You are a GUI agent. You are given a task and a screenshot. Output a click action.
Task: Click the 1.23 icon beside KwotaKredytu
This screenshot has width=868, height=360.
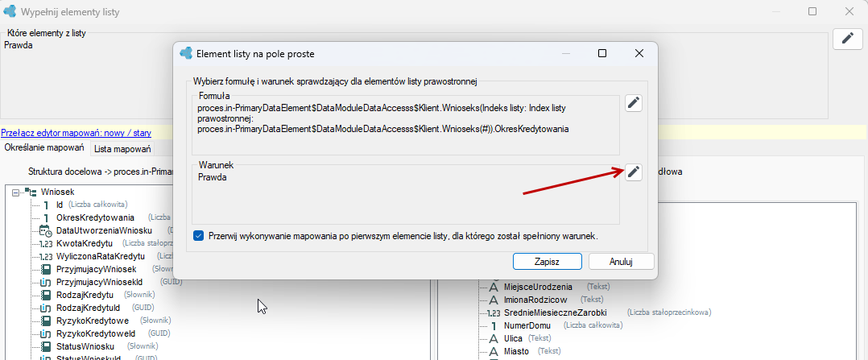tap(45, 244)
